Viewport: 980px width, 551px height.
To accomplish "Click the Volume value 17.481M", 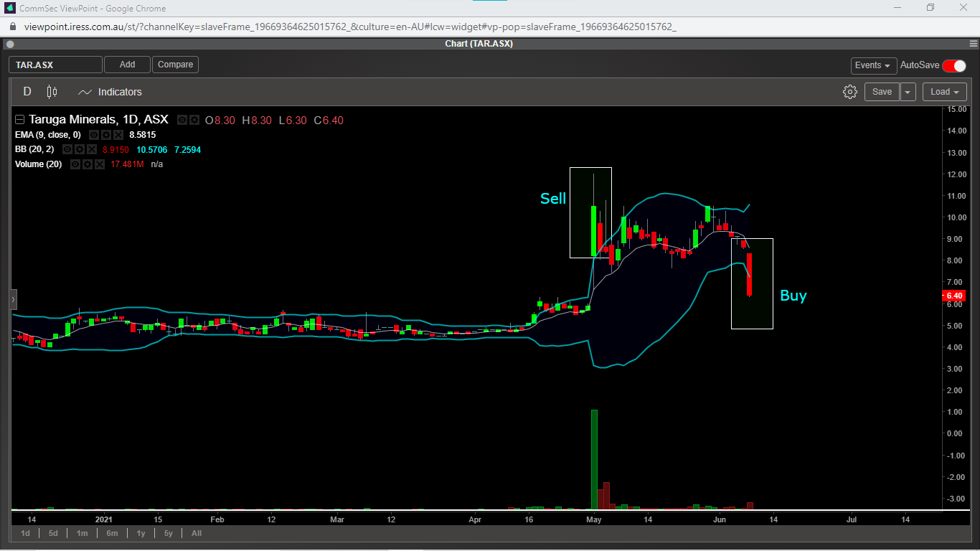I will click(127, 164).
